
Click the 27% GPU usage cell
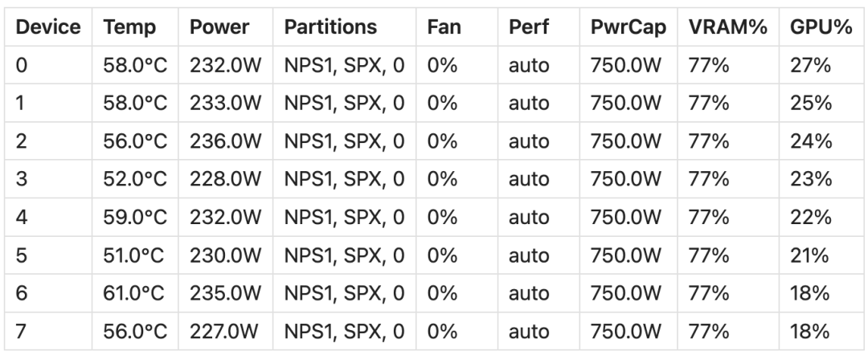(x=821, y=65)
